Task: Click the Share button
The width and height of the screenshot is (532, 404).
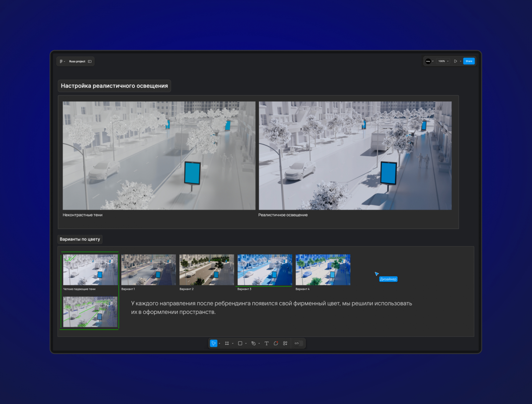Action: pyautogui.click(x=468, y=61)
